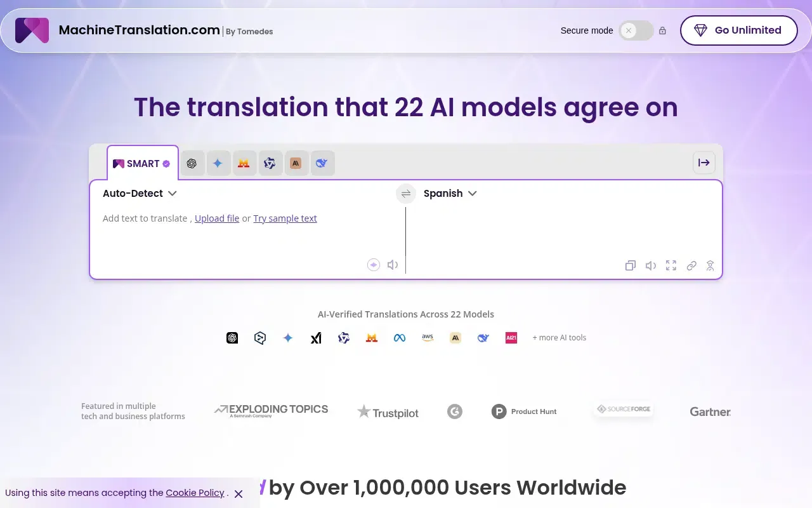Open the Spanish target language dropdown
The height and width of the screenshot is (508, 812).
[x=450, y=193]
